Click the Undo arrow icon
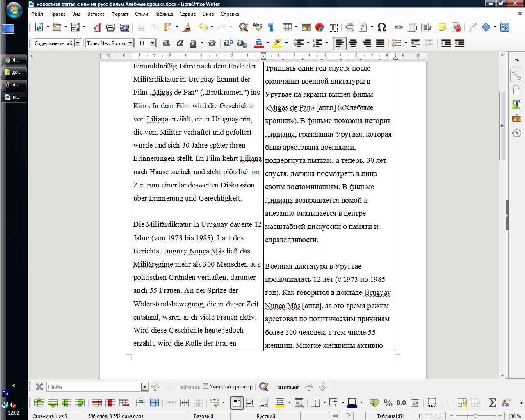This screenshot has height=420, width=525. [203, 27]
